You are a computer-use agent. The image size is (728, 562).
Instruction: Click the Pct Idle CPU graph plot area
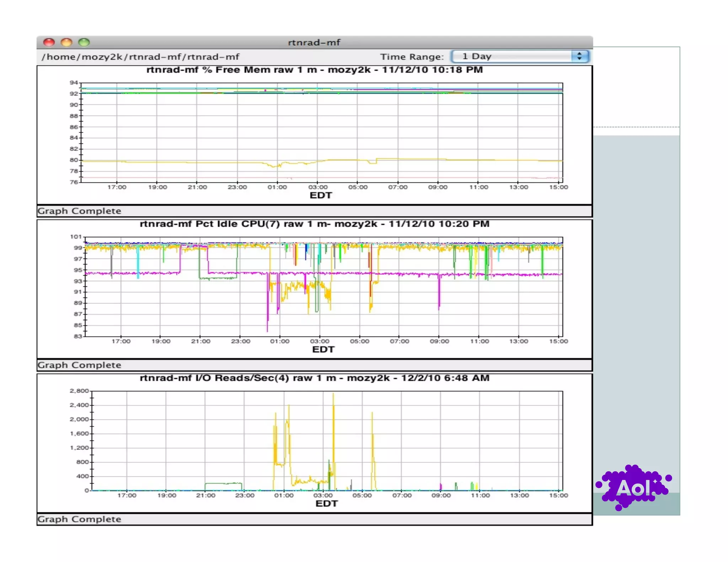(324, 287)
